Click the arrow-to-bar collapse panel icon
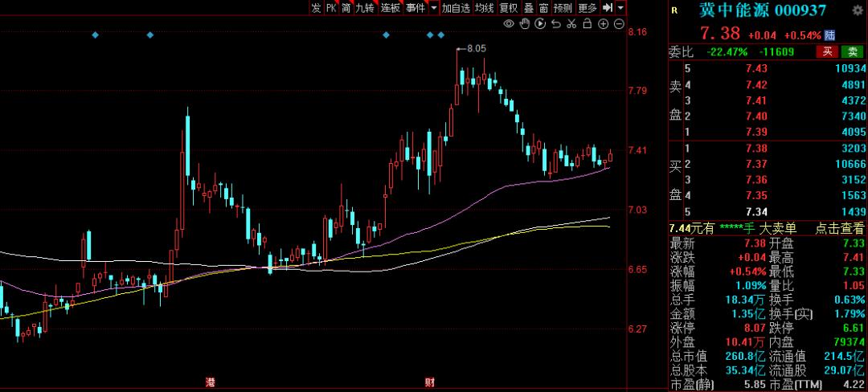Image resolution: width=868 pixels, height=392 pixels. (608, 7)
